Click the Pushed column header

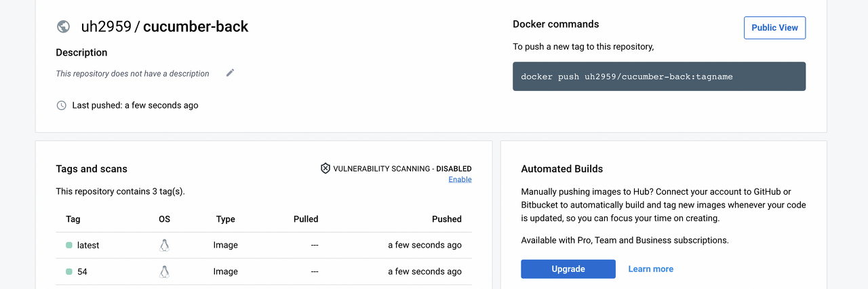point(446,219)
